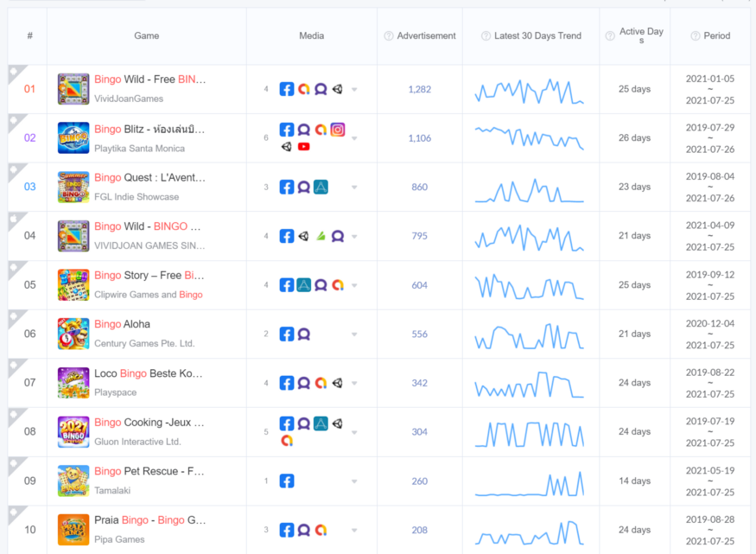Click the Media column header
Image resolution: width=756 pixels, height=554 pixels.
click(x=311, y=35)
